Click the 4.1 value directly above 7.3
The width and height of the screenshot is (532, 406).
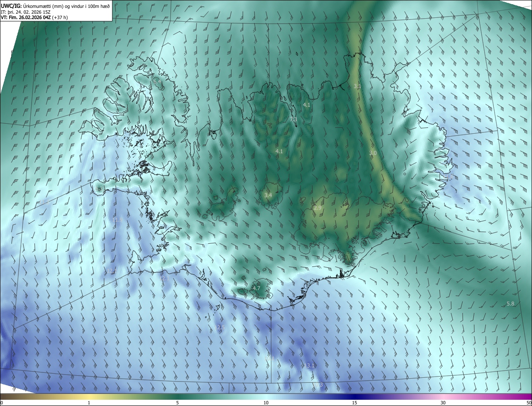pyautogui.click(x=307, y=105)
